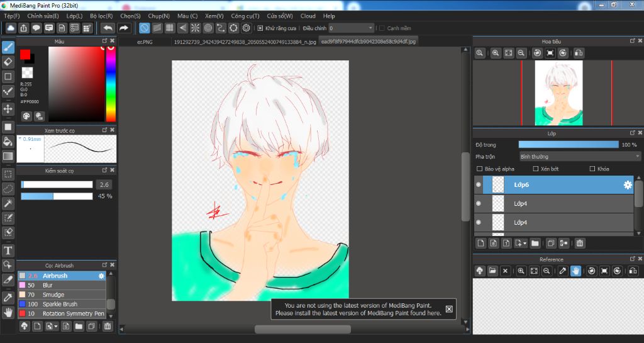
Task: Undock the Màu color panel
Action: click(x=105, y=41)
